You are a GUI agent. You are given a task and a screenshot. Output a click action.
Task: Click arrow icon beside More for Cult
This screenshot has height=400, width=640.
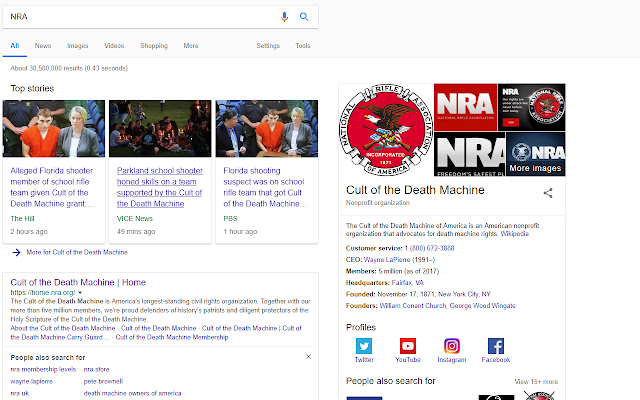pyautogui.click(x=16, y=252)
